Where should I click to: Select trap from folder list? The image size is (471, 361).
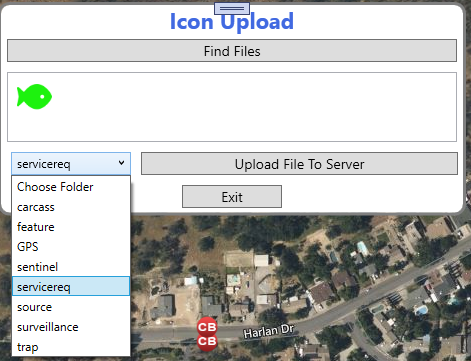[x=71, y=347]
